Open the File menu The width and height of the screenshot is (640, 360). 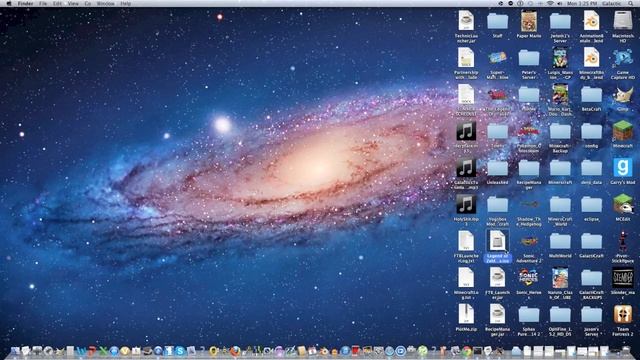[43, 3]
